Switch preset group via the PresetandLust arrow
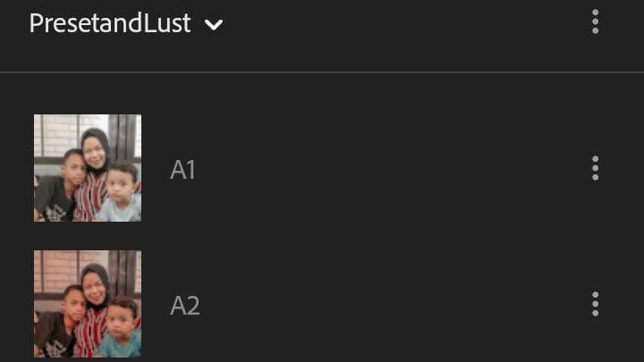Screen dimensions: 644x362 [x=214, y=25]
